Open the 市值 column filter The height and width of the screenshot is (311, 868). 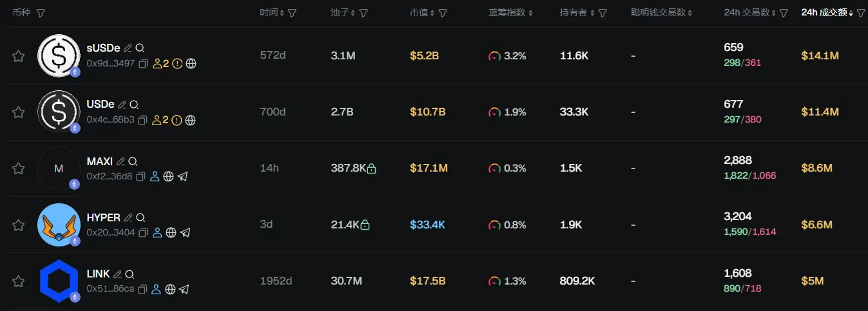443,13
